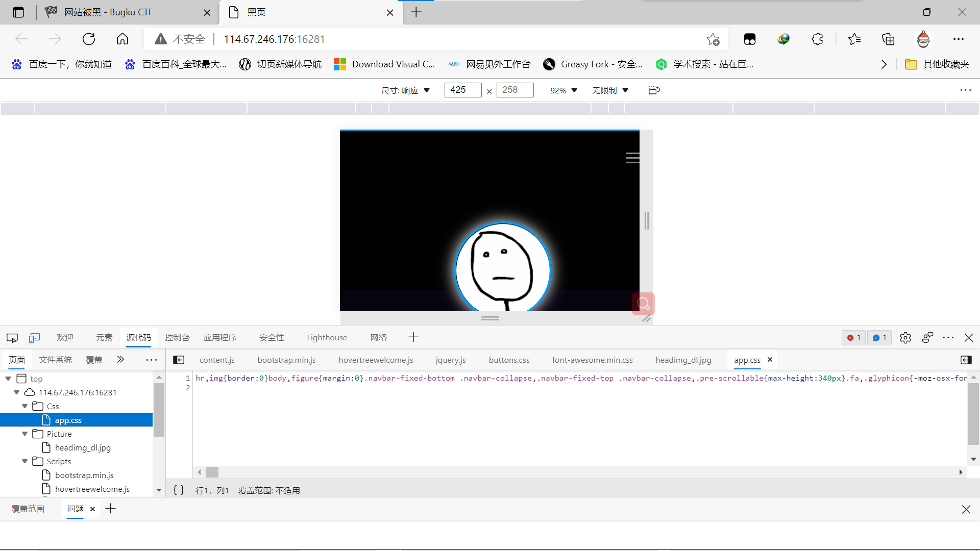The height and width of the screenshot is (551, 980).
Task: Open the collections icon in toolbar
Action: point(888,39)
